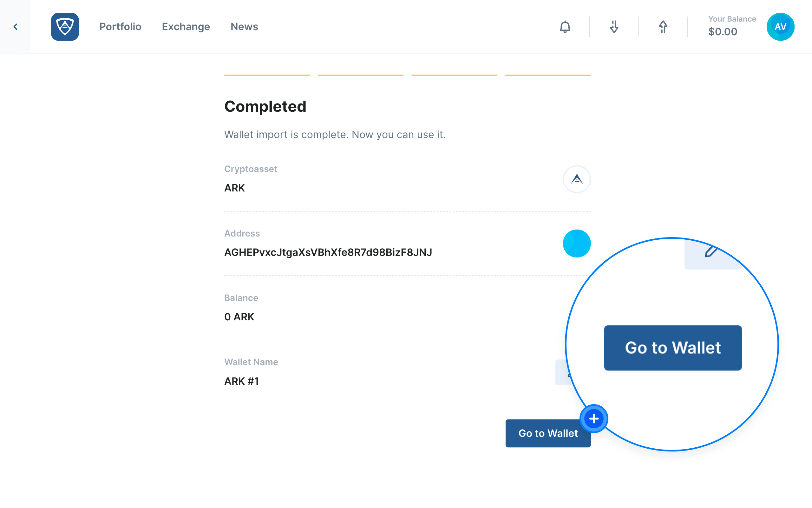Open the News section

click(x=244, y=27)
